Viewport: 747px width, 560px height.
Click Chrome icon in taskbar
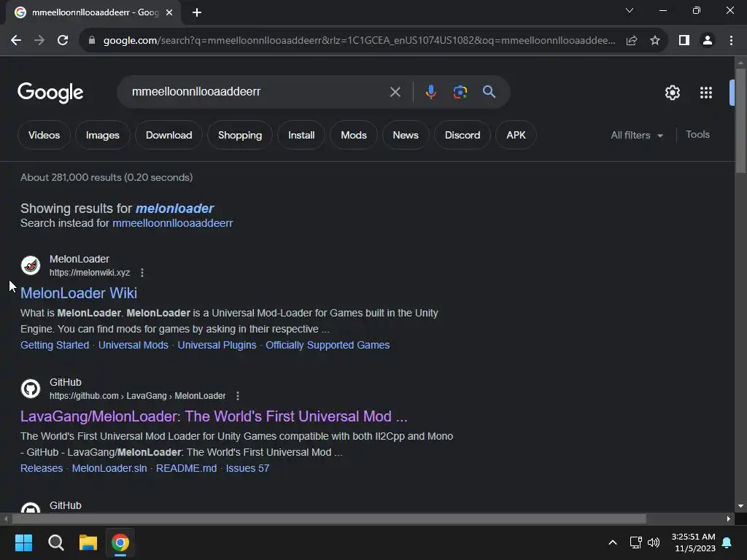120,542
